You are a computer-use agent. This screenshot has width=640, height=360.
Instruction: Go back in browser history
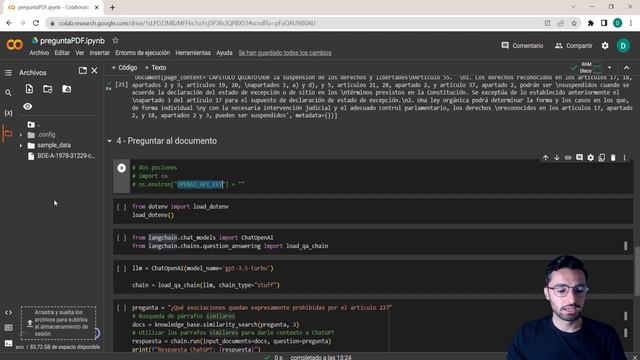click(x=9, y=23)
